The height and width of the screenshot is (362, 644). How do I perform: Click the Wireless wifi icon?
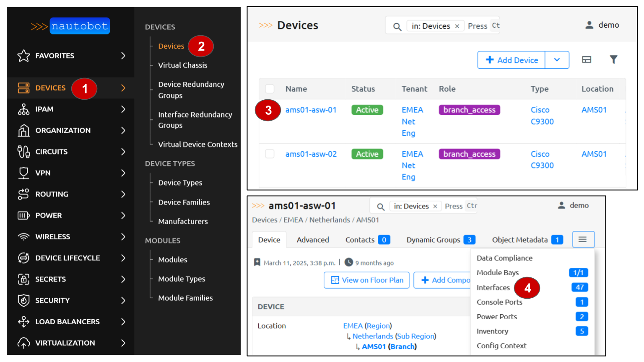pos(24,237)
